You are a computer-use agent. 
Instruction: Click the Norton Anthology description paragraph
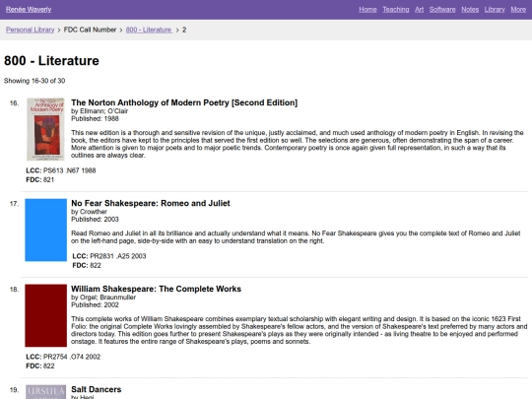pos(298,144)
